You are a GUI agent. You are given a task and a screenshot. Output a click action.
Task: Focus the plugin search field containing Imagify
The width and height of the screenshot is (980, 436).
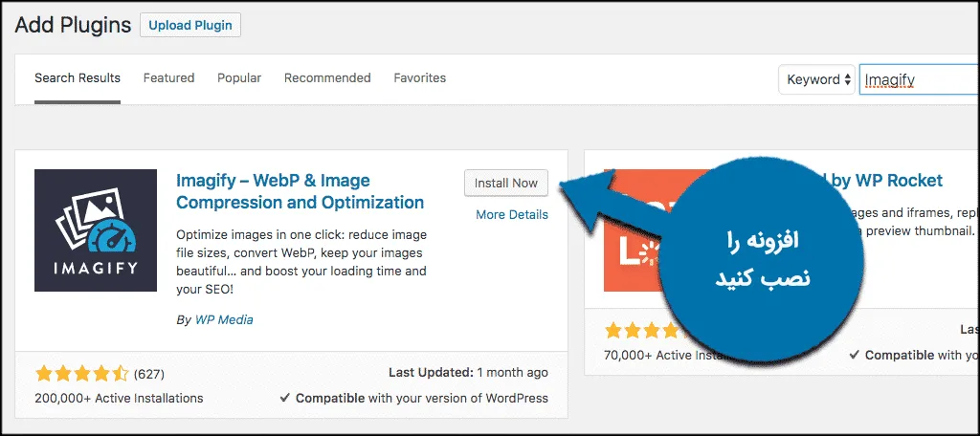920,79
